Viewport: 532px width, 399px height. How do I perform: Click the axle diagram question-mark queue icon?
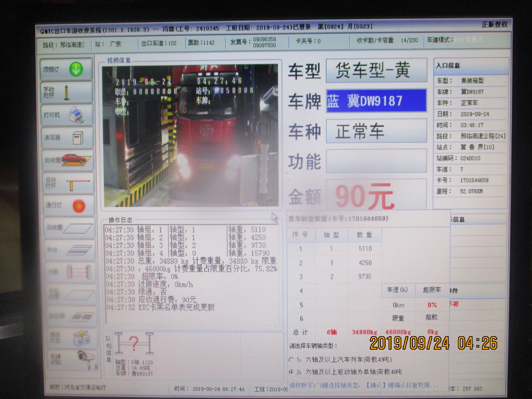[x=134, y=343]
